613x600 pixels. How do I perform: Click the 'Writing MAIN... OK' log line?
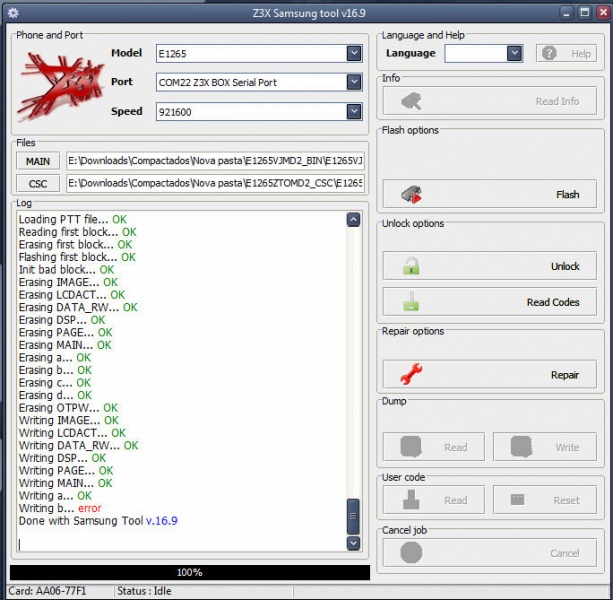click(x=65, y=483)
